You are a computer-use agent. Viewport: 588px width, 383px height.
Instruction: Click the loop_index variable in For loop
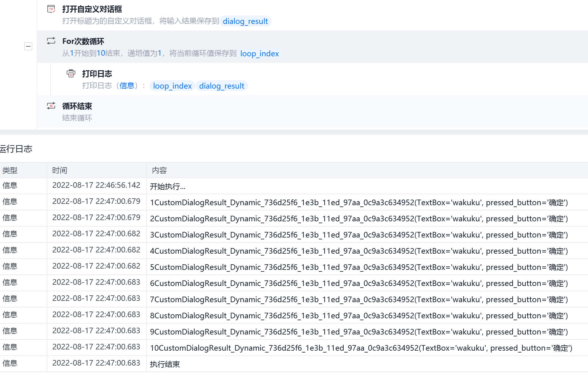pyautogui.click(x=259, y=53)
